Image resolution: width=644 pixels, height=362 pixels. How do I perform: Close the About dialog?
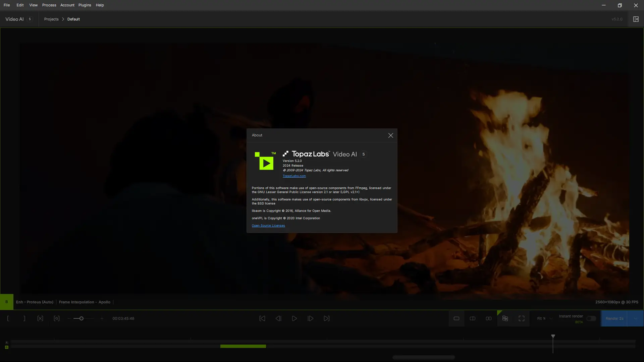(x=390, y=135)
